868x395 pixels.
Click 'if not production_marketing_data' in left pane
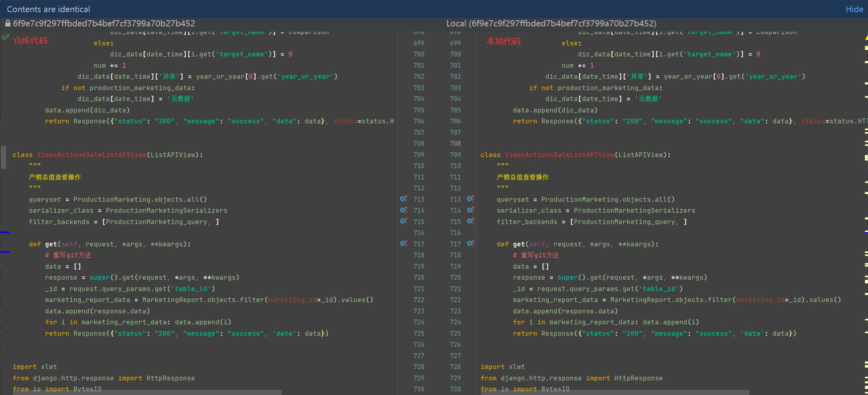128,88
